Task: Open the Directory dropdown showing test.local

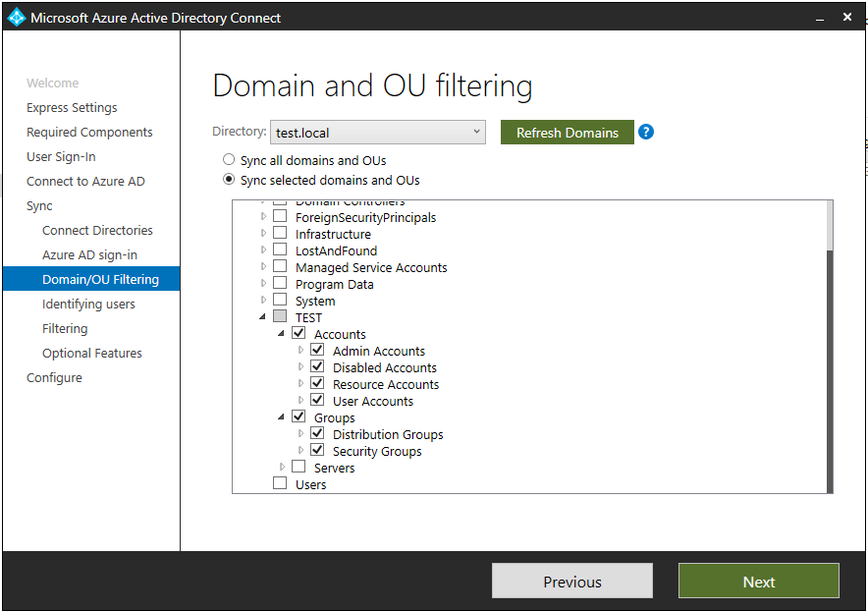Action: (378, 133)
